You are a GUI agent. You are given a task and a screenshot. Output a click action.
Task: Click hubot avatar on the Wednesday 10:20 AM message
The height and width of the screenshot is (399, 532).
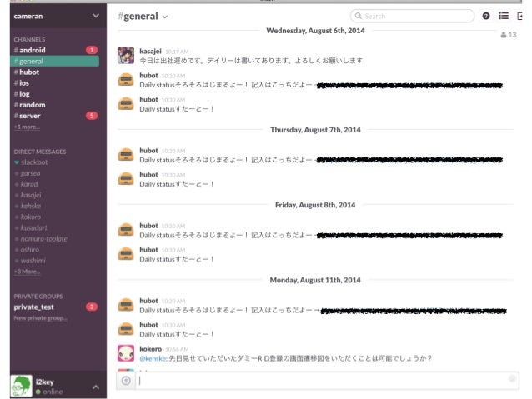(x=126, y=80)
